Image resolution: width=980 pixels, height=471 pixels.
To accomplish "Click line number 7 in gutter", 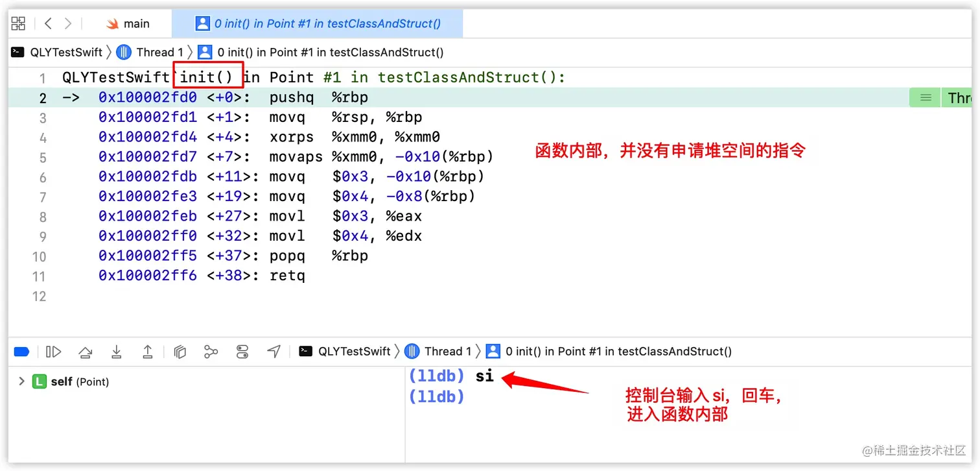I will pos(43,197).
